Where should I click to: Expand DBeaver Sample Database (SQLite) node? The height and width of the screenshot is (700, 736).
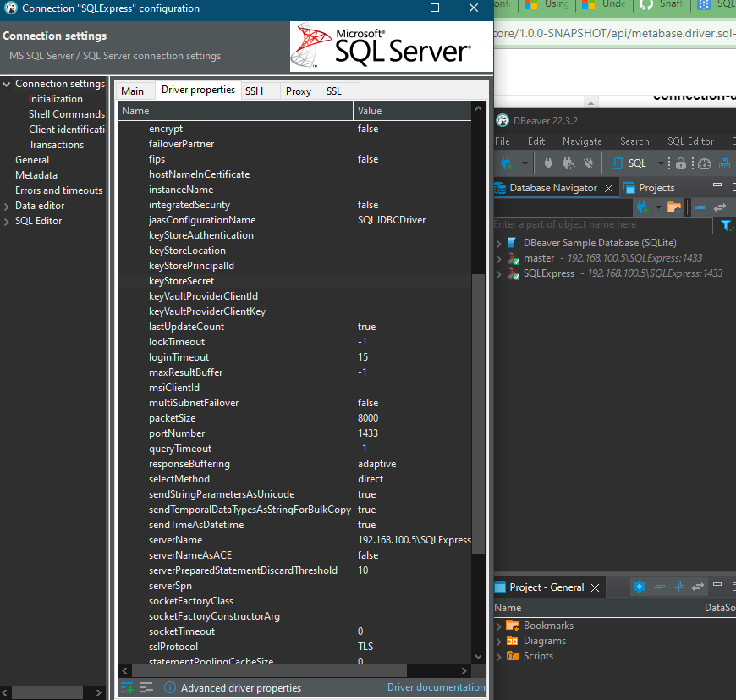(499, 243)
